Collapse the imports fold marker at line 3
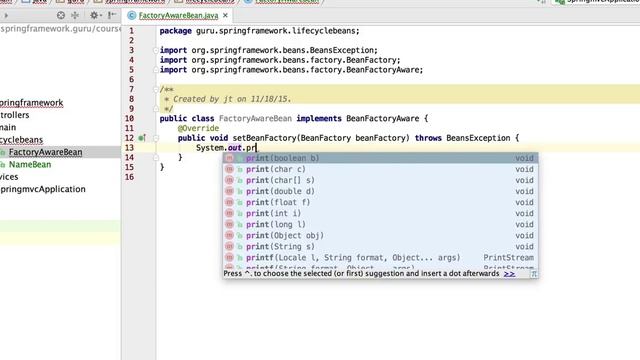Image resolution: width=640 pixels, height=360 pixels. (156, 50)
